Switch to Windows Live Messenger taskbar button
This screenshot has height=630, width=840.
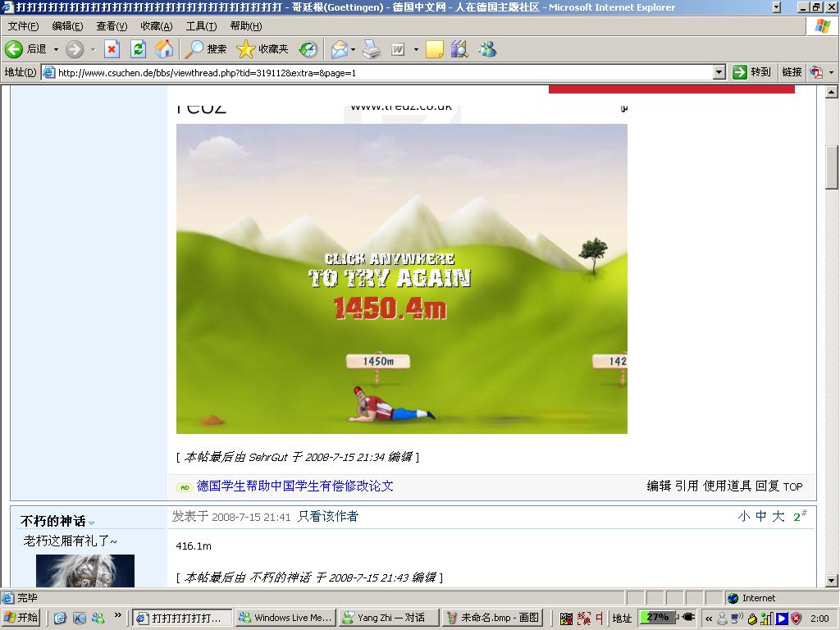286,618
